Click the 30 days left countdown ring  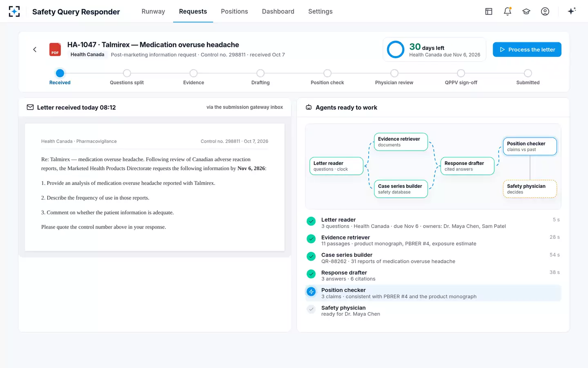click(x=396, y=49)
